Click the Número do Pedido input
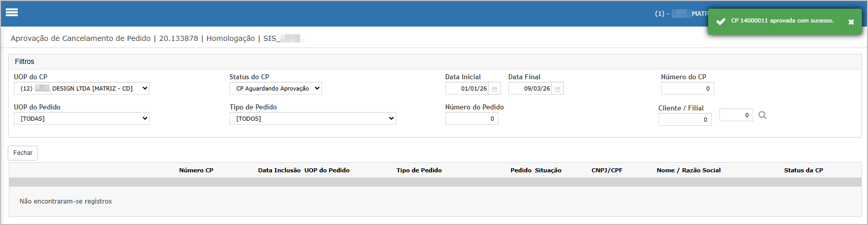 coord(471,119)
